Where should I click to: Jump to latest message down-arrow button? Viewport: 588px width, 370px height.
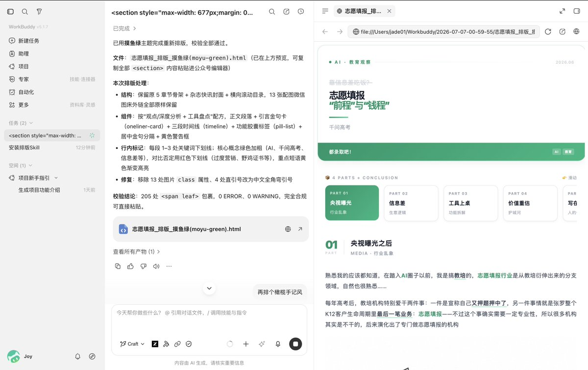[210, 288]
